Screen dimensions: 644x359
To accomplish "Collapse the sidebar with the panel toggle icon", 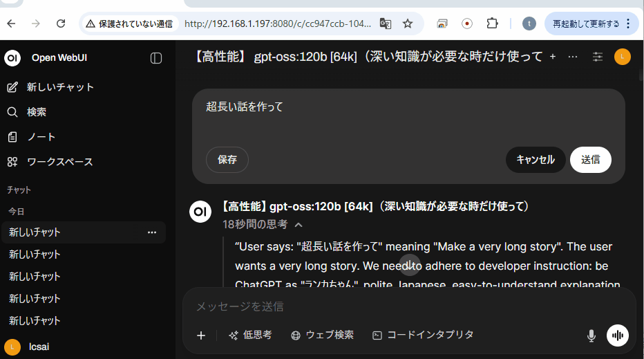I will (156, 58).
